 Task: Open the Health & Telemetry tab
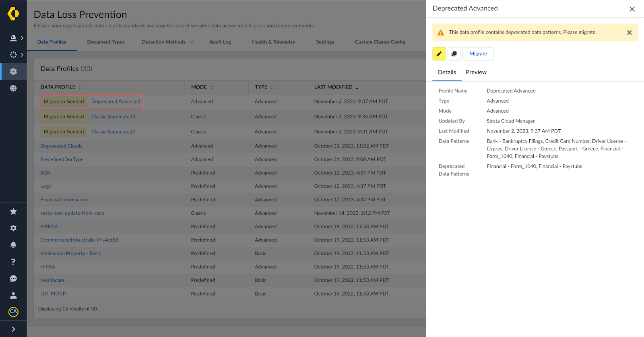tap(273, 42)
